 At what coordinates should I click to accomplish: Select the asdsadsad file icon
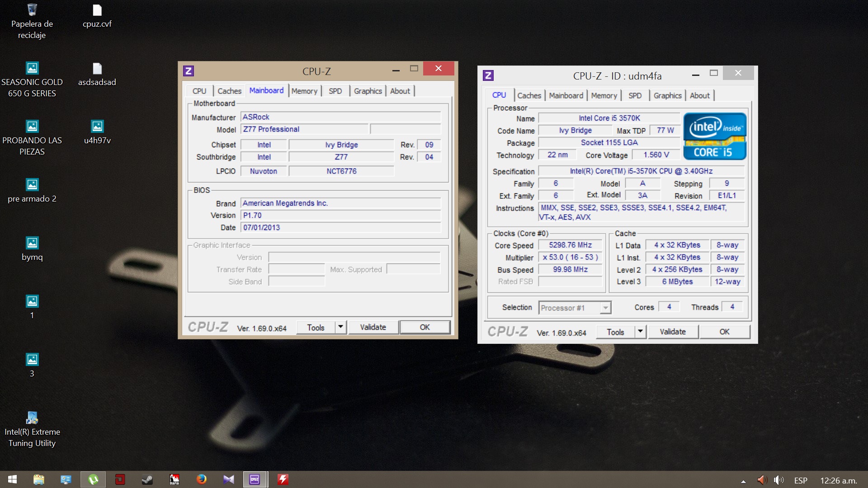pos(97,75)
